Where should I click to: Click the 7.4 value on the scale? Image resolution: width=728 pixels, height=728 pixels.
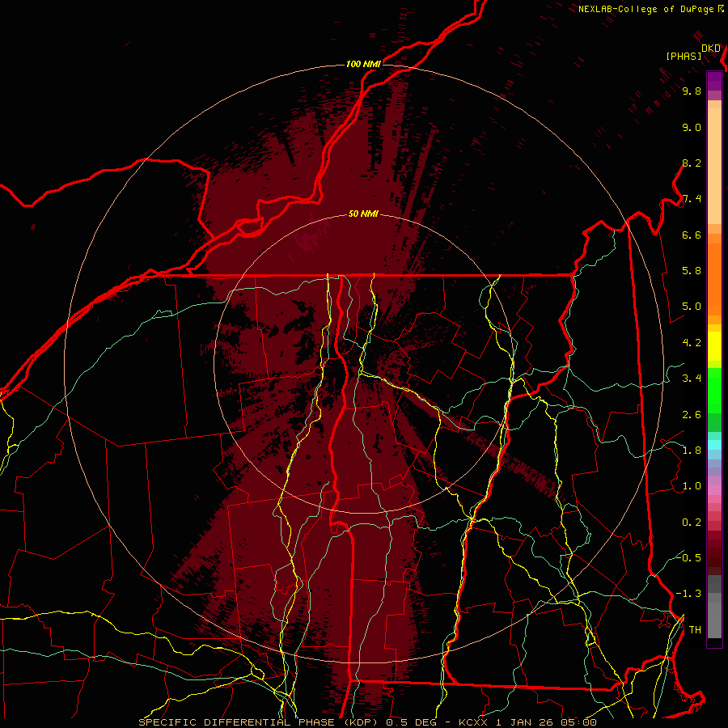point(692,199)
